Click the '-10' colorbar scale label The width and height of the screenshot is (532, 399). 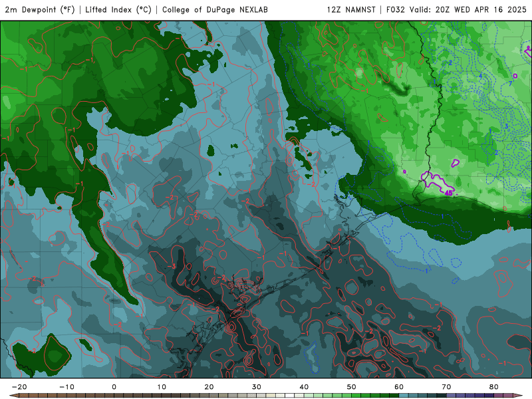click(66, 387)
